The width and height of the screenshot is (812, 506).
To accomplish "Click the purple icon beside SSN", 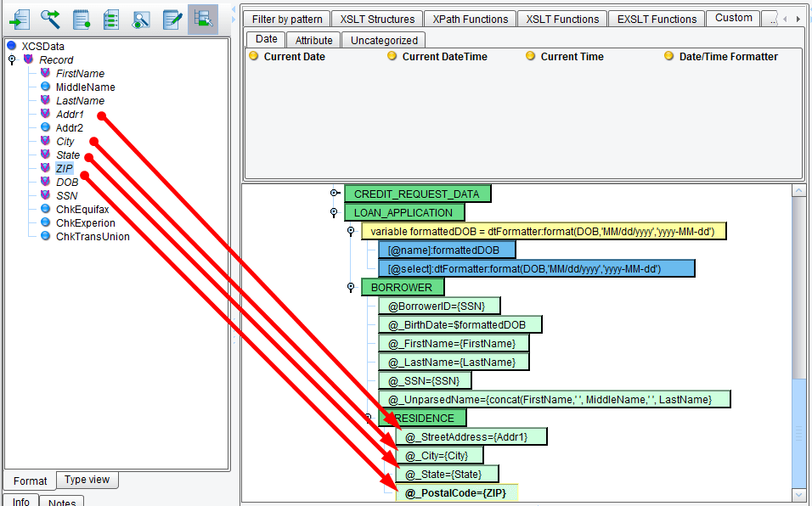I will coord(46,195).
